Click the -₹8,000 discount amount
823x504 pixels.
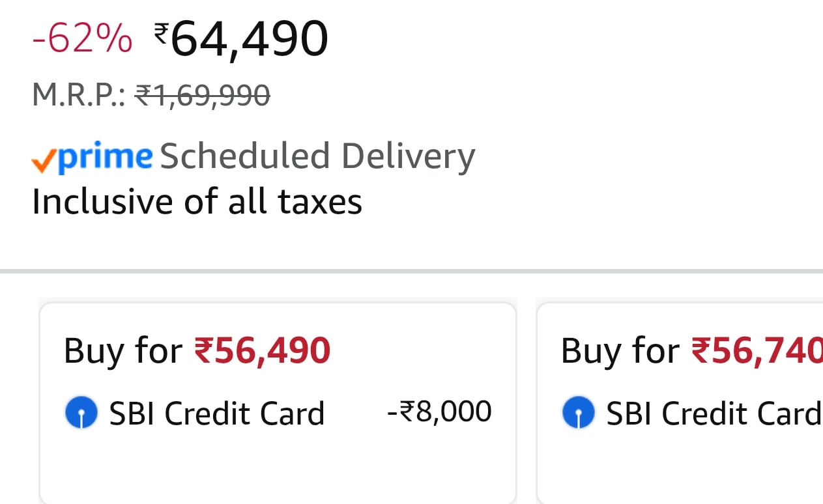click(x=439, y=412)
